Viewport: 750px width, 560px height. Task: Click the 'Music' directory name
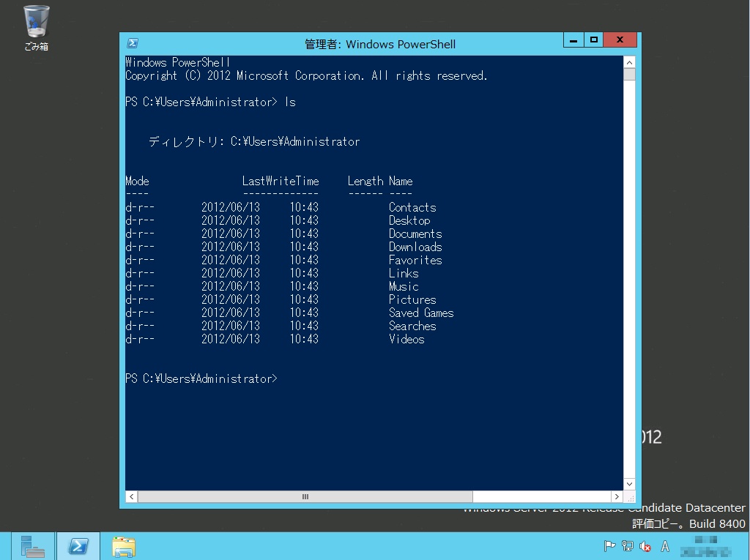point(404,286)
